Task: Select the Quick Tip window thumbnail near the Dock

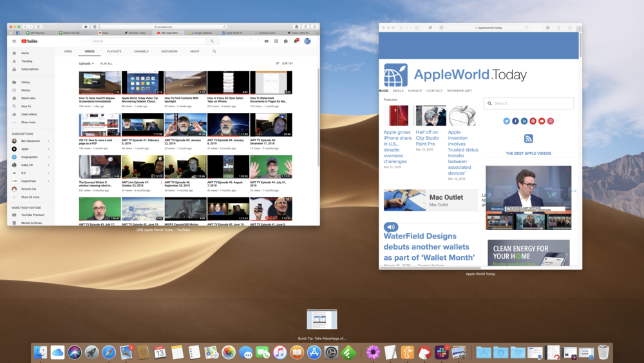Action: coord(322,319)
